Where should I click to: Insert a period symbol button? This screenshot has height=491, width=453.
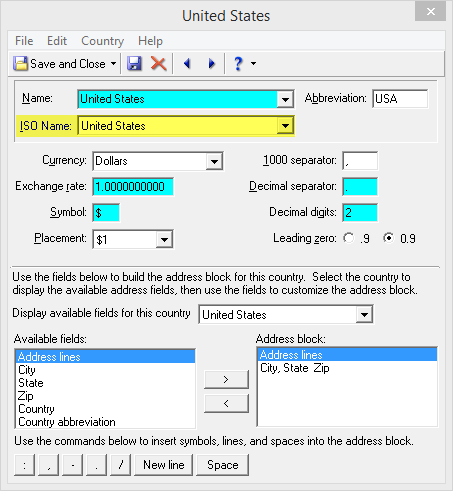tap(97, 465)
